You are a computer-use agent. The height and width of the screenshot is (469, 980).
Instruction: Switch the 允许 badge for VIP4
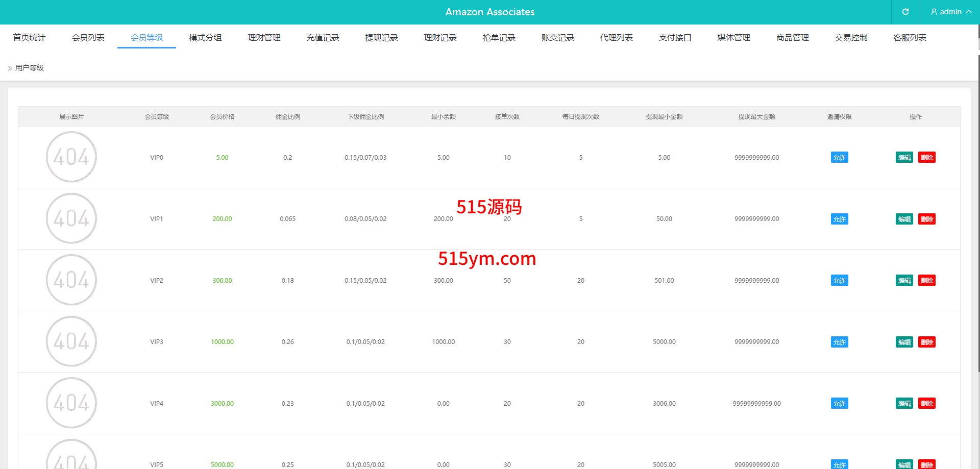tap(839, 404)
